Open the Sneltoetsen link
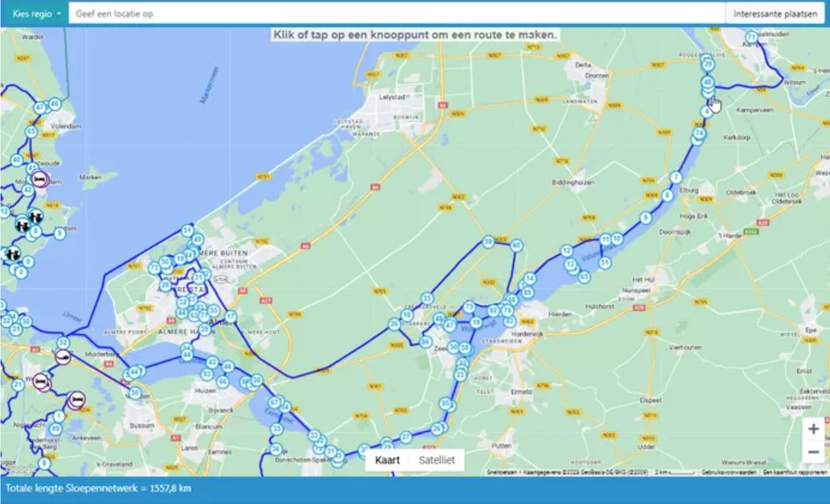 click(x=502, y=472)
